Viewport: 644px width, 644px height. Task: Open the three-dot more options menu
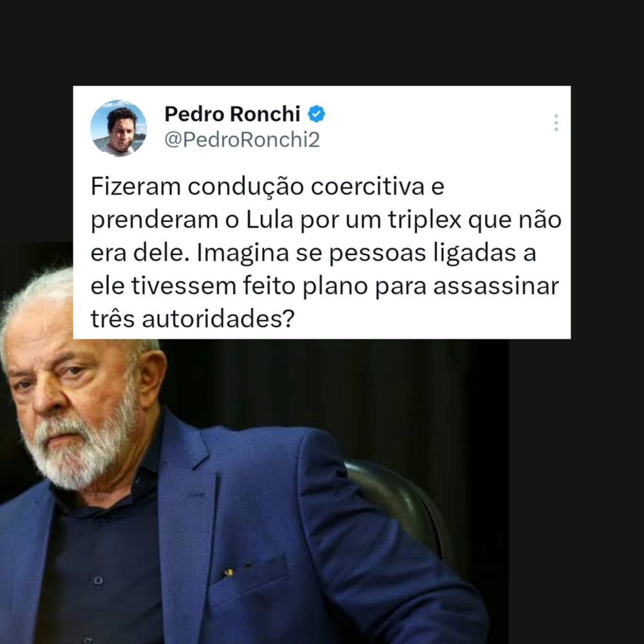(x=556, y=123)
